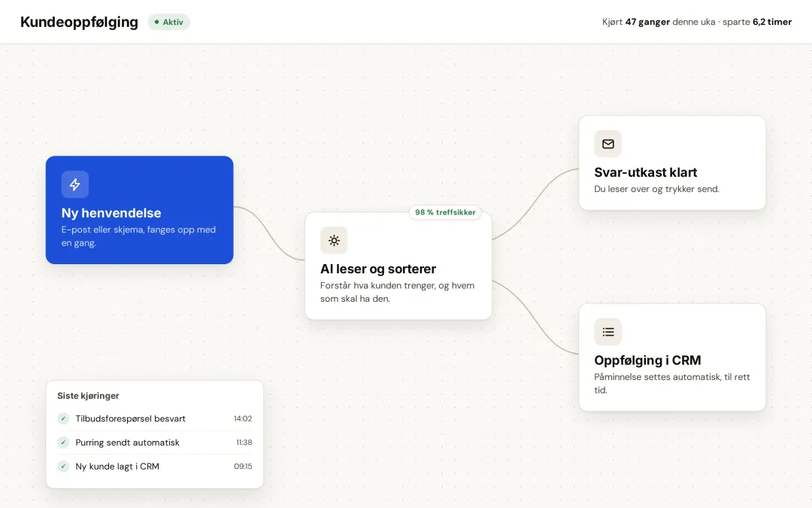Click the Aktiv status badge
The image size is (812, 508).
point(169,23)
